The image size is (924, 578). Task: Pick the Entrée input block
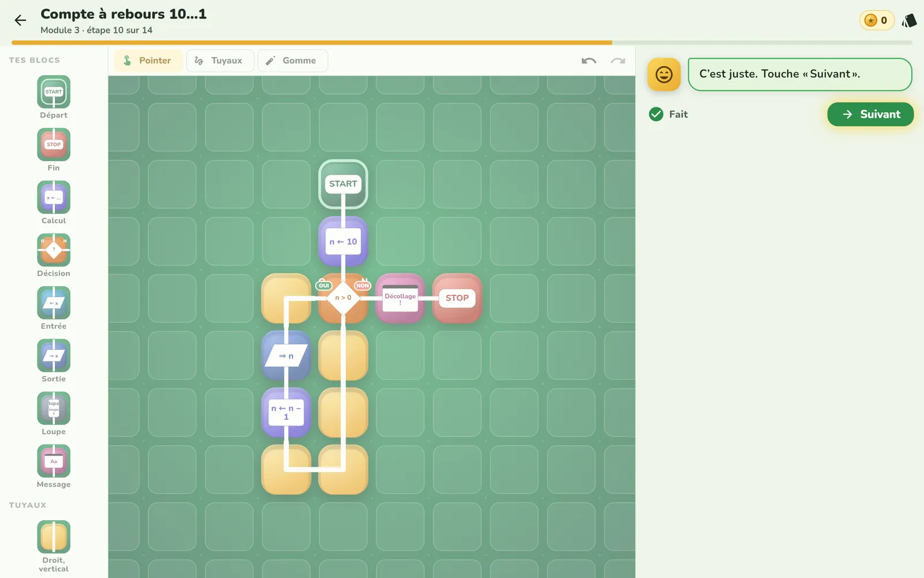54,303
